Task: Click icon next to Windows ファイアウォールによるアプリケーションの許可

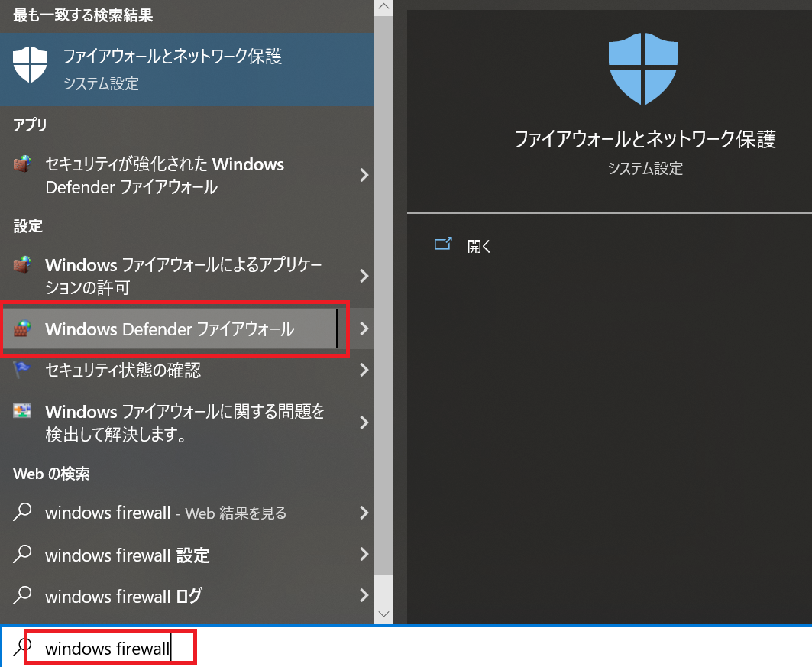Action: coord(21,264)
